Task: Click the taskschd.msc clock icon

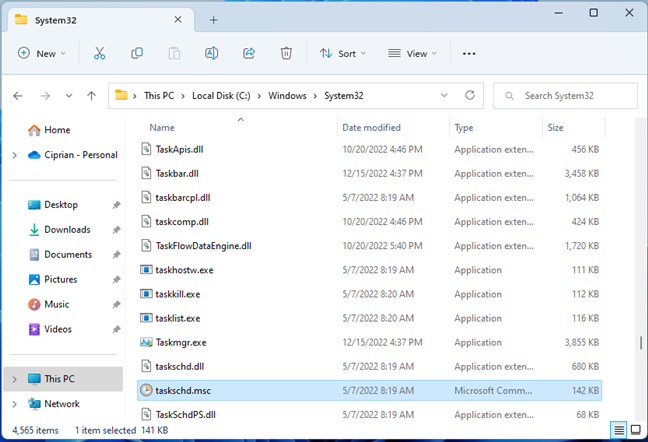Action: (146, 390)
